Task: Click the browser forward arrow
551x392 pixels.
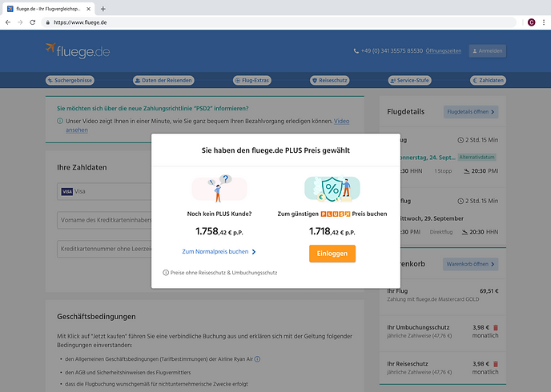Action: (20, 22)
